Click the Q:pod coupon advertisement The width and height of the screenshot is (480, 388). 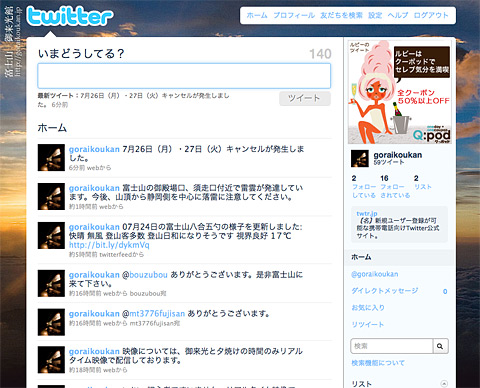400,92
